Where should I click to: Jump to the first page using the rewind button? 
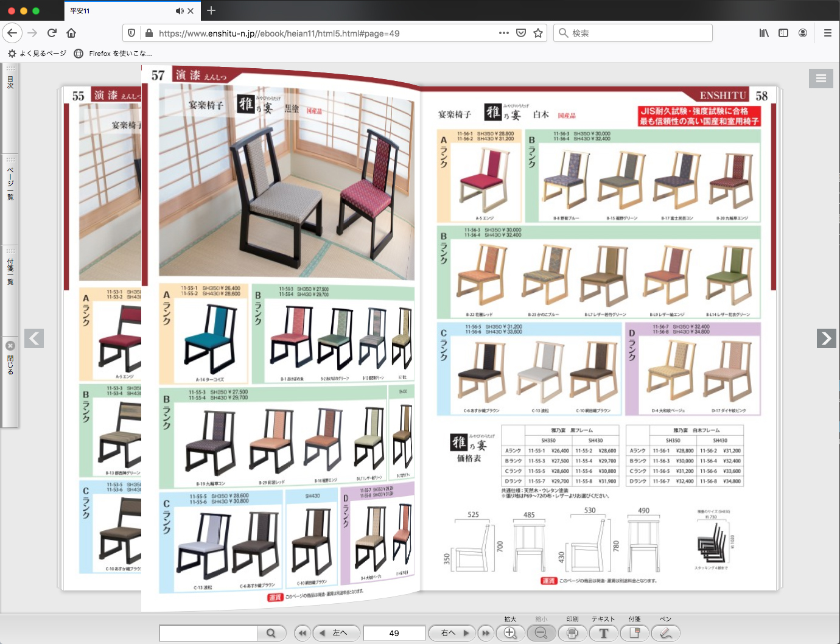tap(303, 633)
